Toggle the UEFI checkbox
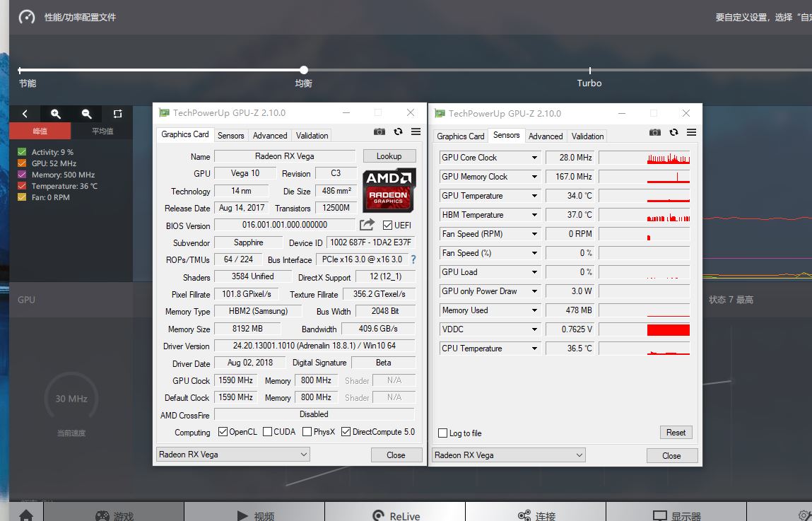This screenshot has width=812, height=521. click(387, 226)
